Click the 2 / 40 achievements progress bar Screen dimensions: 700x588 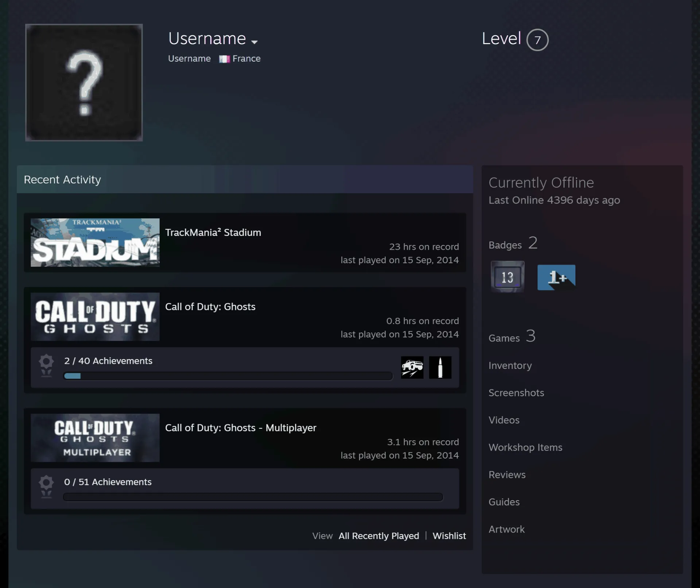click(228, 376)
